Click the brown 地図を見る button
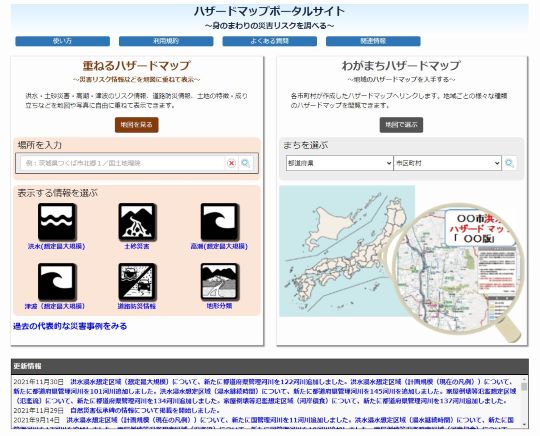 pyautogui.click(x=137, y=125)
